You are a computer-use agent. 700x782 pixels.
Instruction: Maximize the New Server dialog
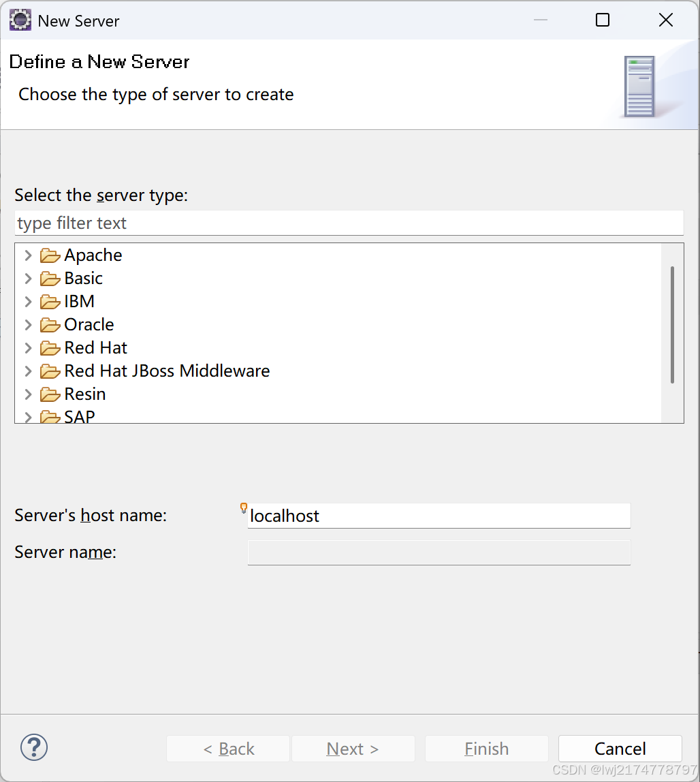(603, 20)
